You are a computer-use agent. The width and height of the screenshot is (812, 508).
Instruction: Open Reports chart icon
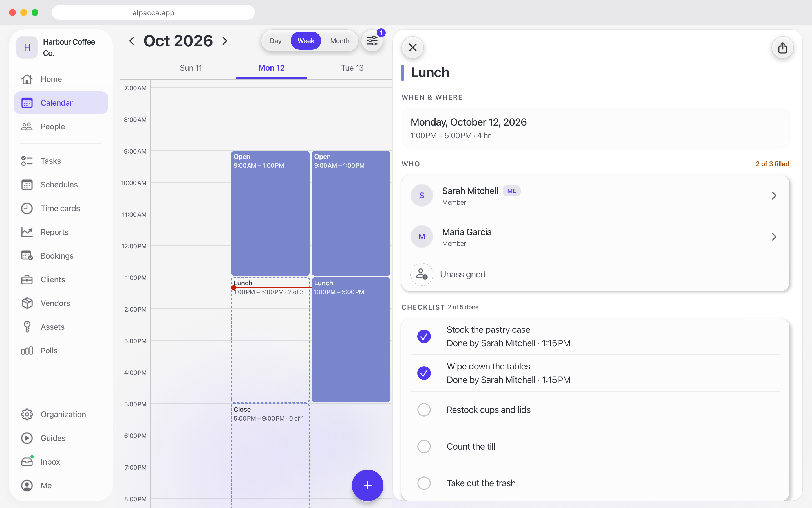point(27,232)
